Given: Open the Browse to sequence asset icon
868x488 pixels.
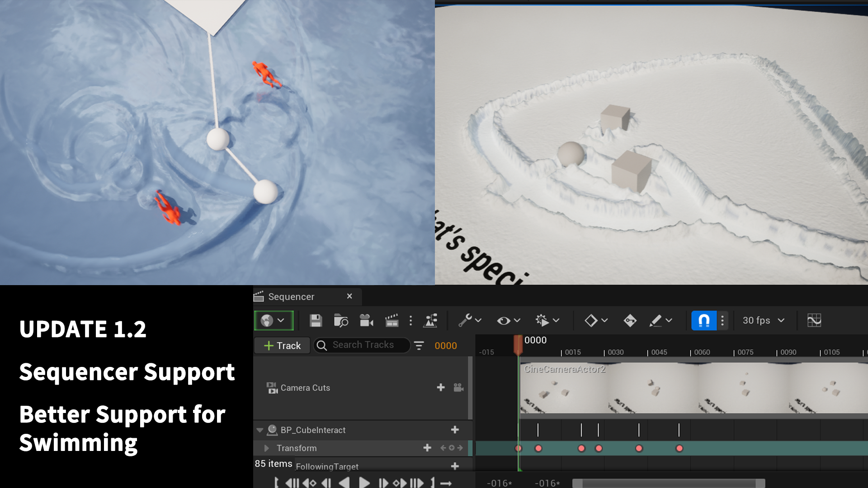Looking at the screenshot, I should point(340,321).
